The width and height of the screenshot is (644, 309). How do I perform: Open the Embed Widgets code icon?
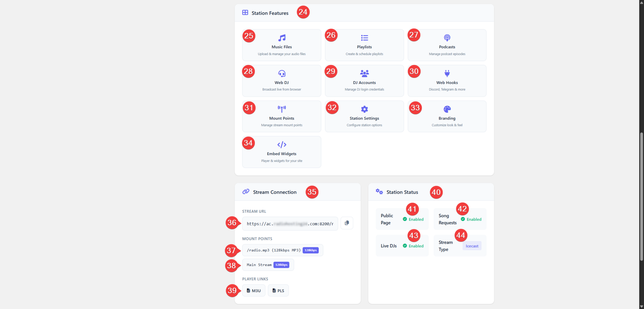281,144
